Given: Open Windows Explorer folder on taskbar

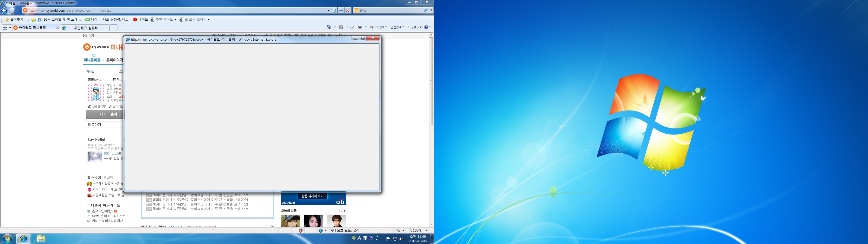Looking at the screenshot, I should click(41, 239).
